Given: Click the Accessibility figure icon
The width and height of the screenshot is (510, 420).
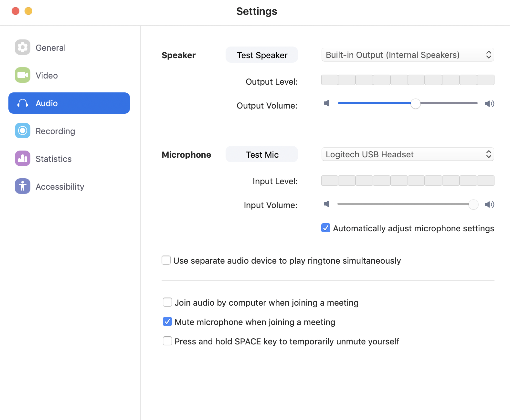Looking at the screenshot, I should 23,186.
